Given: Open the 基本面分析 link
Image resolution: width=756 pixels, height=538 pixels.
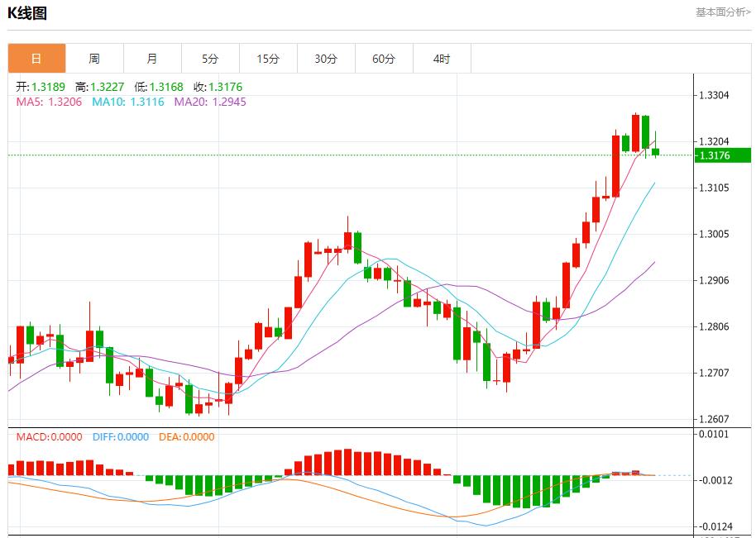Looking at the screenshot, I should 722,12.
